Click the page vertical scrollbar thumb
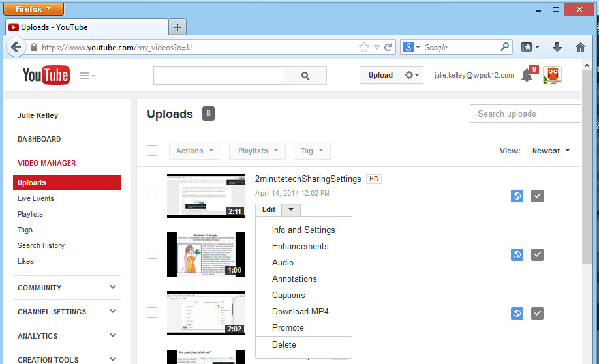This screenshot has height=364, width=599. (x=587, y=167)
